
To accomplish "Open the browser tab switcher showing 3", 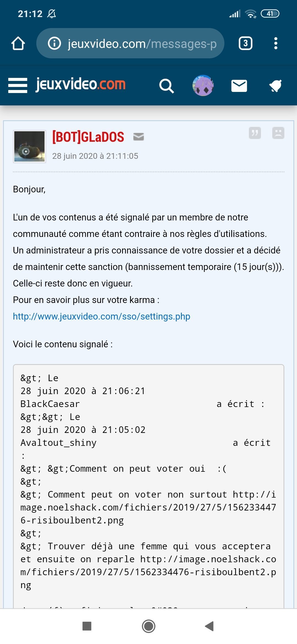I will (x=245, y=43).
